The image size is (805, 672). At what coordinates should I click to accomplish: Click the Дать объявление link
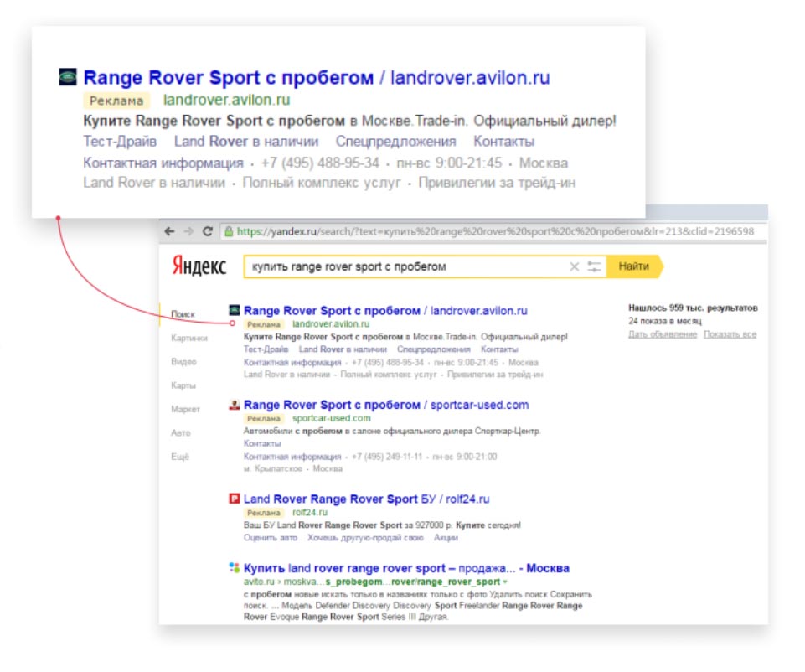click(x=662, y=334)
